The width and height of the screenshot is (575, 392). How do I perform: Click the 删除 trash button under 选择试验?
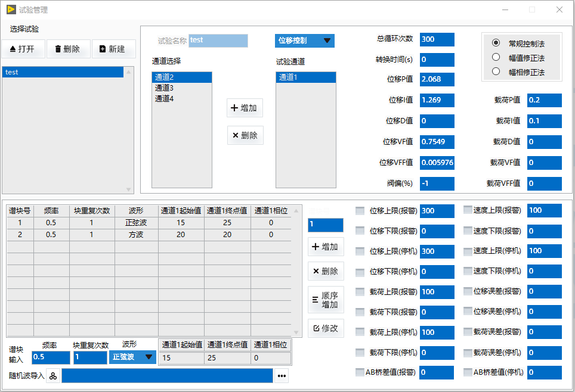(x=67, y=49)
